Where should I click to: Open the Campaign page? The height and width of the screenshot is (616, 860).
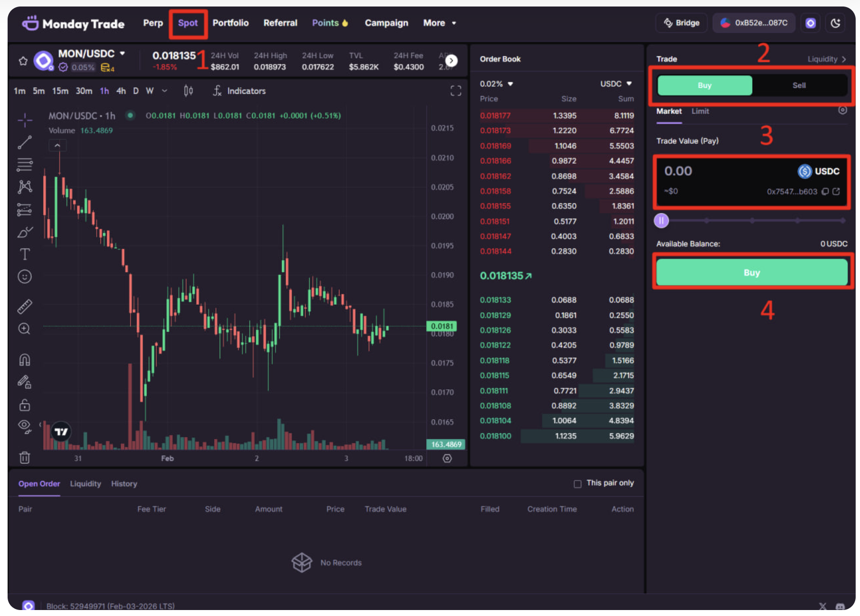(x=386, y=23)
